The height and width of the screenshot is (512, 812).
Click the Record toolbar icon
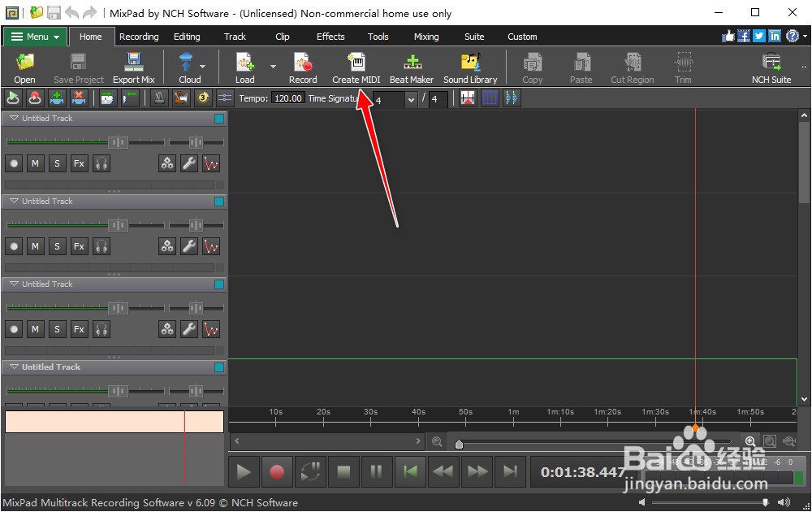pyautogui.click(x=303, y=67)
